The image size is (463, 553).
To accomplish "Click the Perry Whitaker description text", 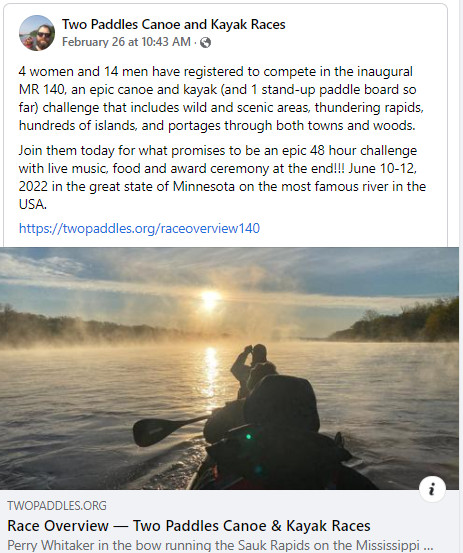I will point(220,545).
